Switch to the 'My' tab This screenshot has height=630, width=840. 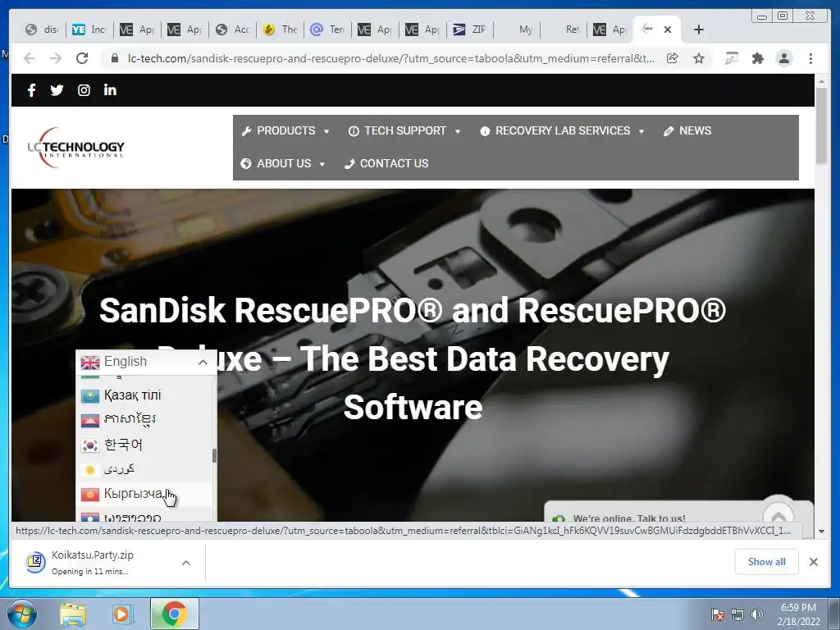click(x=518, y=30)
